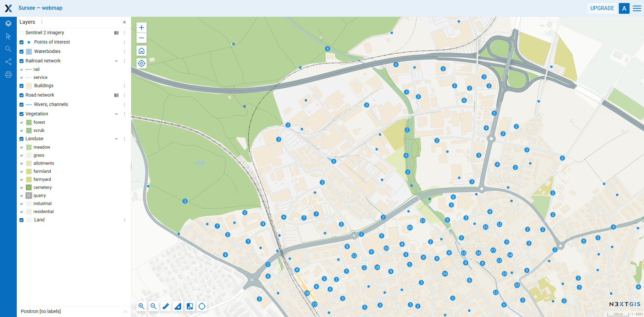Screen dimensions: 644x317
Task: Enable the Sentinel 2 imagery layer
Action: [21, 33]
